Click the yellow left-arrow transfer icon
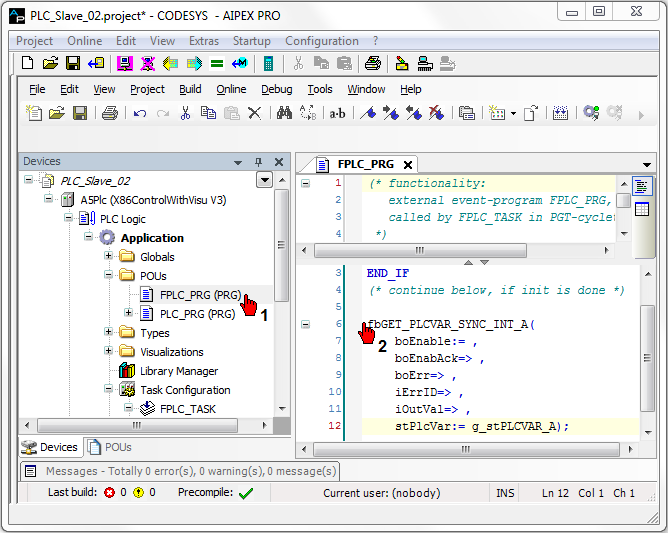668x533 pixels. 170,64
